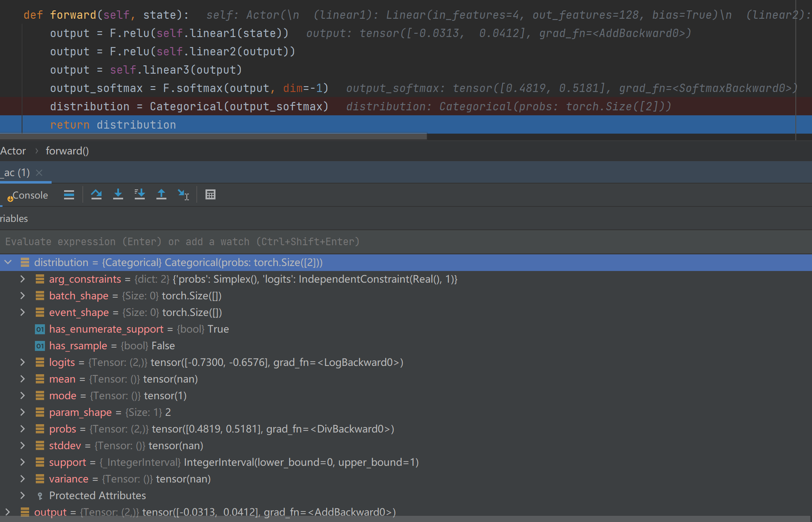Click the Step Out debugger icon
Image resolution: width=812 pixels, height=522 pixels.
click(x=161, y=194)
